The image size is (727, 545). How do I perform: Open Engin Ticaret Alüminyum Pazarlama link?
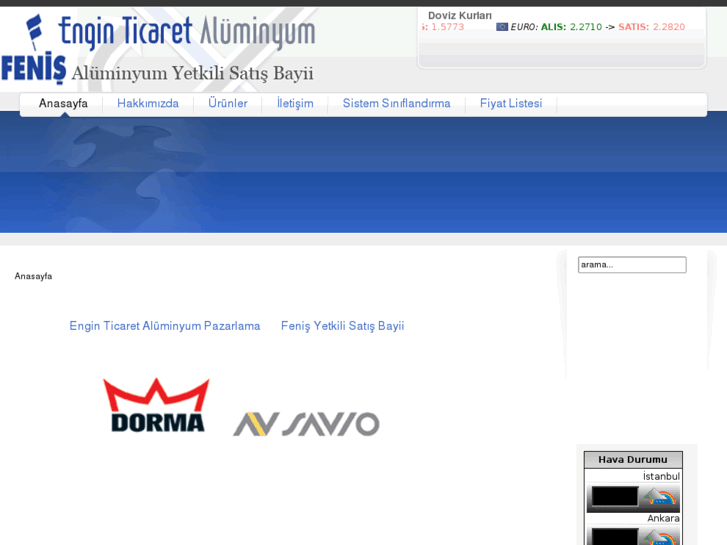click(x=165, y=326)
